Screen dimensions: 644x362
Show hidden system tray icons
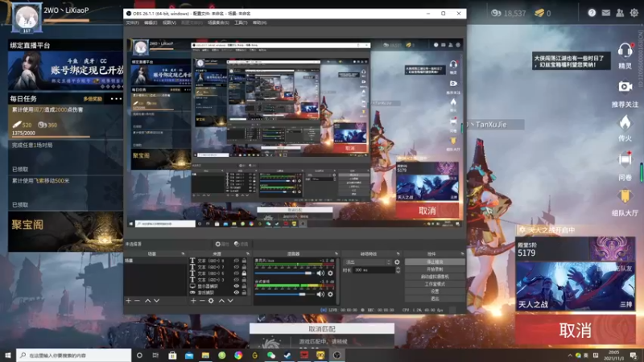[570, 356]
